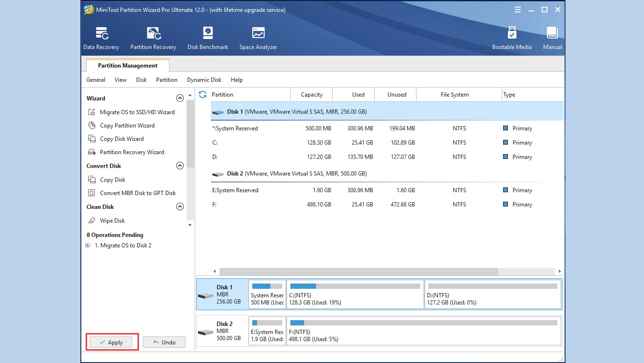The width and height of the screenshot is (644, 363).
Task: Click Disk 1 drive icon in disk map
Action: pyautogui.click(x=206, y=295)
